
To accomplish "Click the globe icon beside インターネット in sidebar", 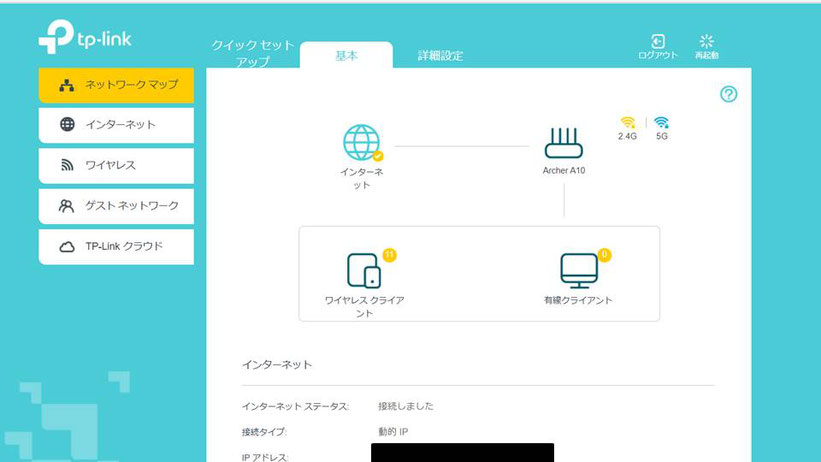I will point(67,124).
